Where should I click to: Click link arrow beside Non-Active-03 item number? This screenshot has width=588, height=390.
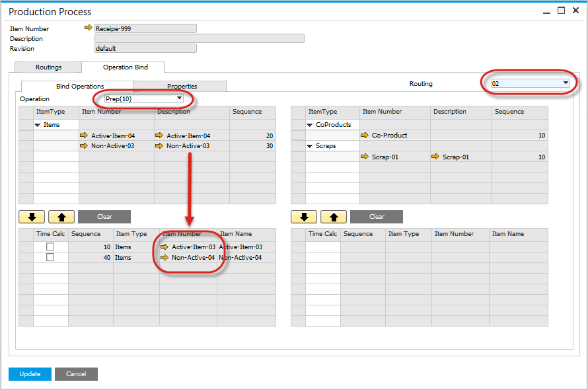(84, 145)
